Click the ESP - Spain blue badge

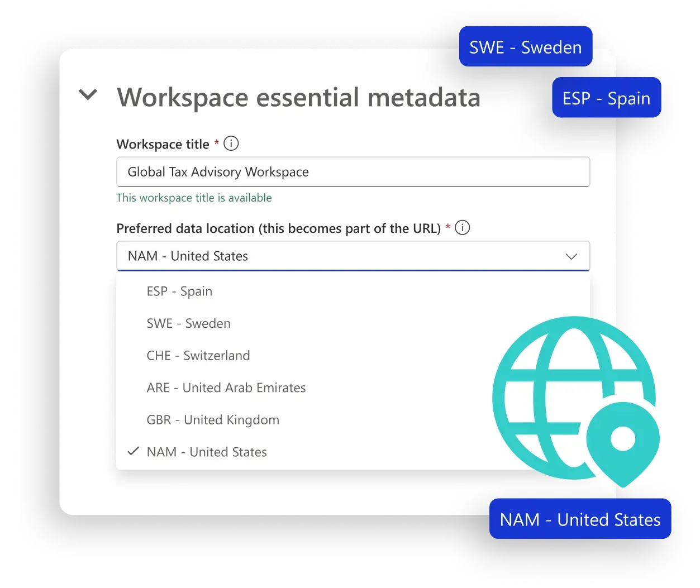click(606, 97)
